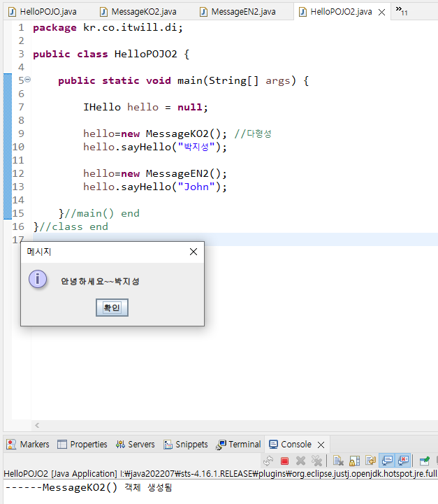The width and height of the screenshot is (438, 504).
Task: Close the HelloPOJO2.java editor tab
Action: pyautogui.click(x=382, y=12)
